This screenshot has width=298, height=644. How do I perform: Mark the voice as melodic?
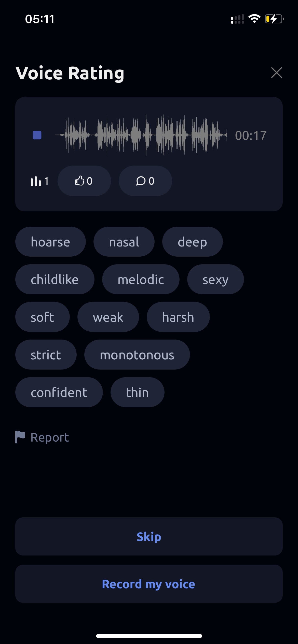click(x=141, y=279)
